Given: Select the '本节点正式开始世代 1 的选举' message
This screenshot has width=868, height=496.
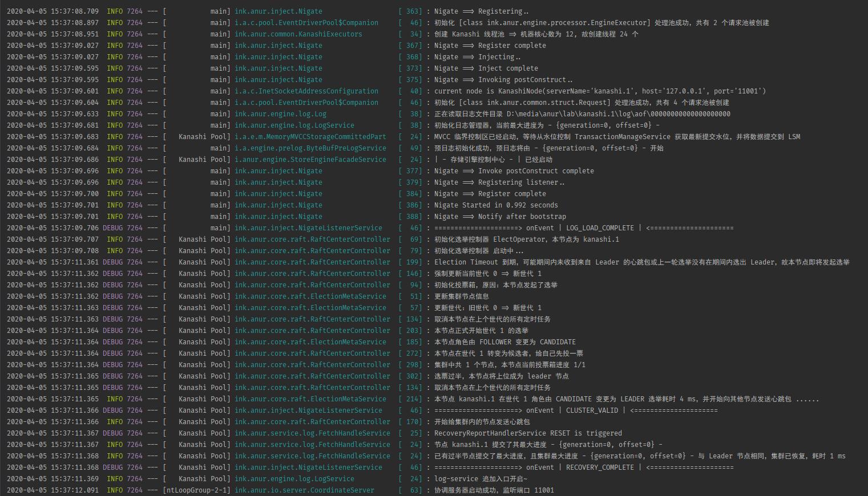Looking at the screenshot, I should pyautogui.click(x=481, y=331).
